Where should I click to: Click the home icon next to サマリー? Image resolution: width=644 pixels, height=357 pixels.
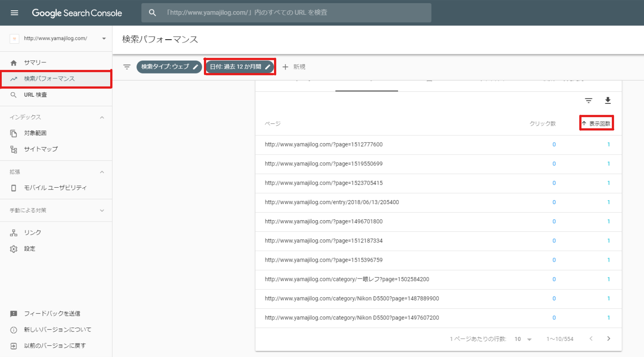(x=14, y=62)
